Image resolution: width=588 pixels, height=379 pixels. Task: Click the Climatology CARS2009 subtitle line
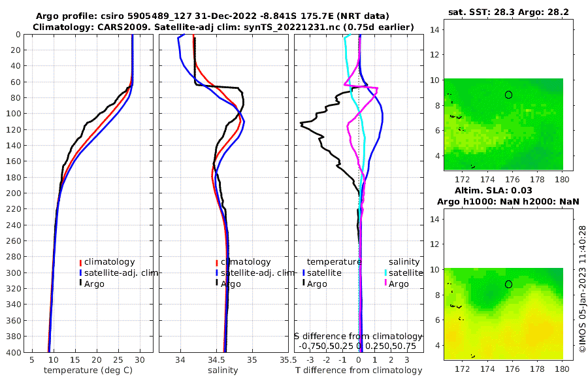[223, 27]
